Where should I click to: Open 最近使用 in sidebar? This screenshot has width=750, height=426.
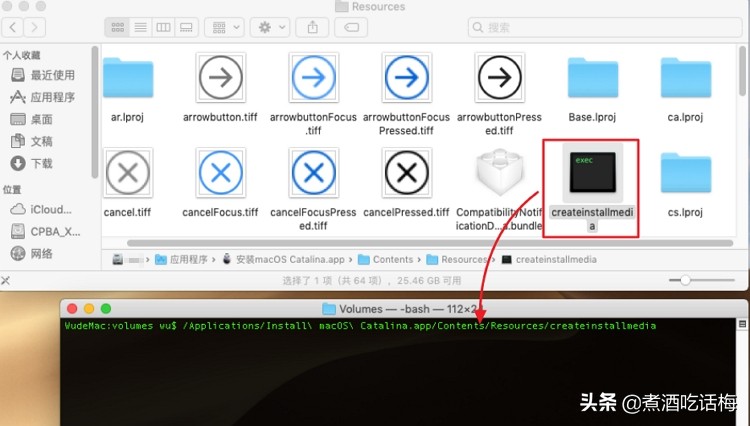click(x=43, y=75)
